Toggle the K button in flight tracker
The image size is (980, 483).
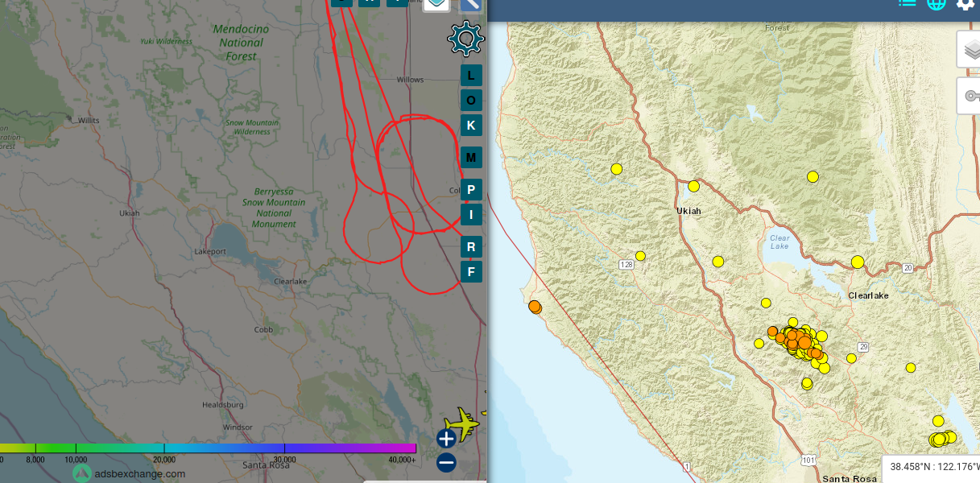[471, 125]
